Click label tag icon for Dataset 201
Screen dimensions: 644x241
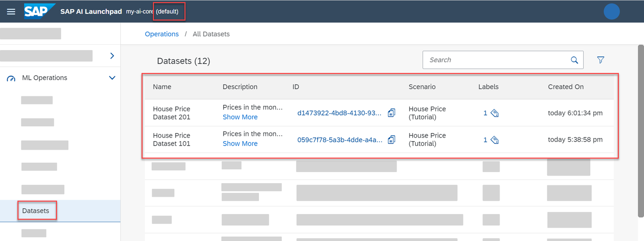click(x=494, y=113)
